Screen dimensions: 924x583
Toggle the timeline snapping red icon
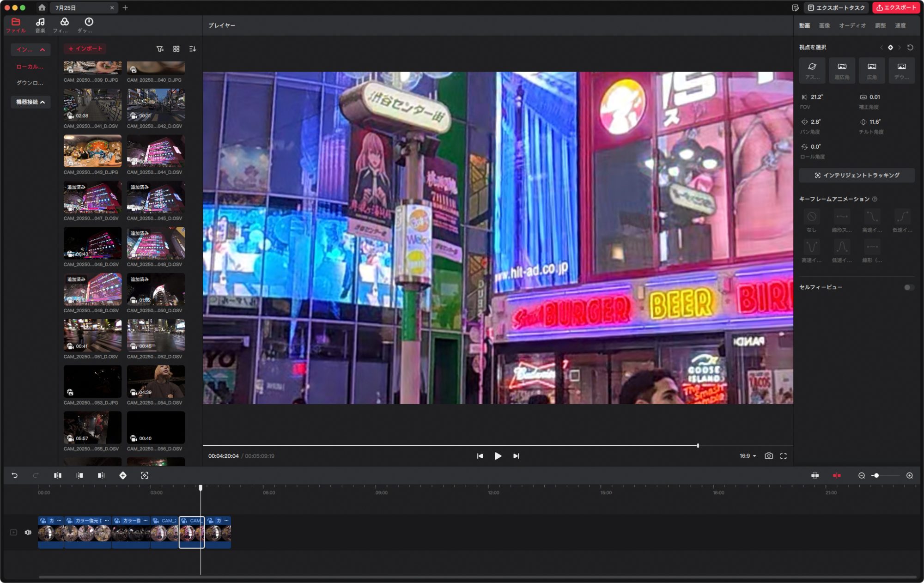coord(837,475)
